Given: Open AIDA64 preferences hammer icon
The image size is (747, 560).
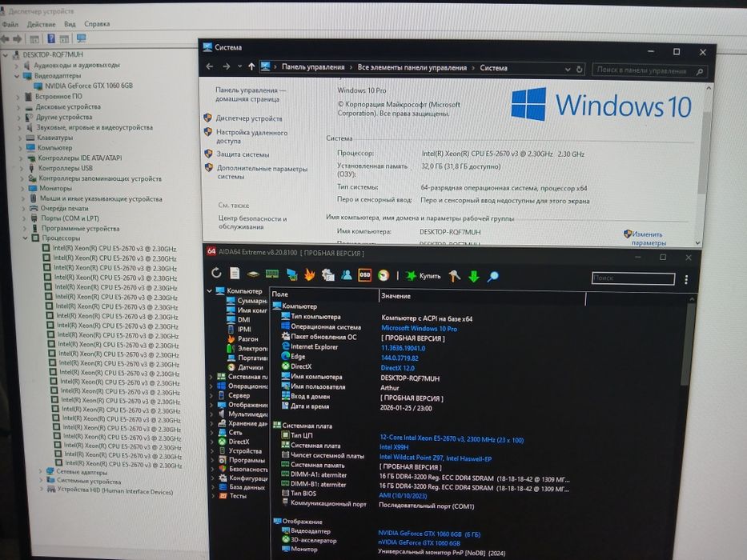Looking at the screenshot, I should pos(455,276).
